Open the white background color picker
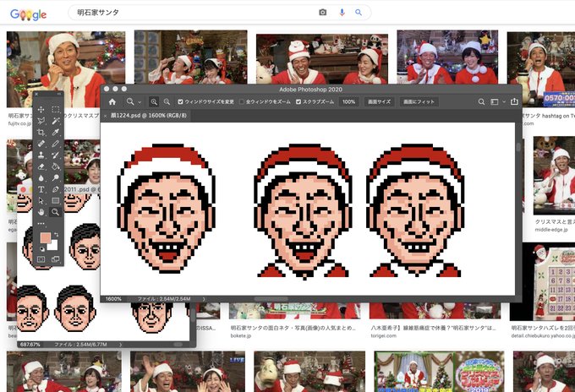This screenshot has height=392, width=575. point(54,246)
